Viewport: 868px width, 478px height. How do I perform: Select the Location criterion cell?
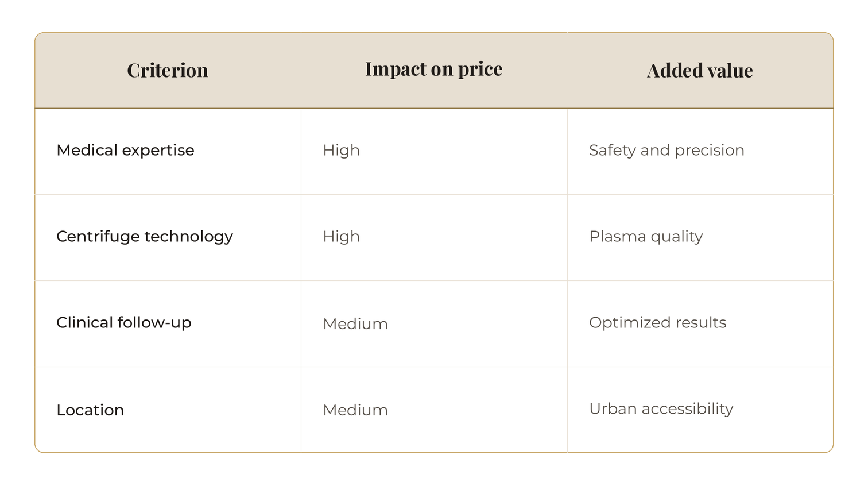tap(168, 410)
